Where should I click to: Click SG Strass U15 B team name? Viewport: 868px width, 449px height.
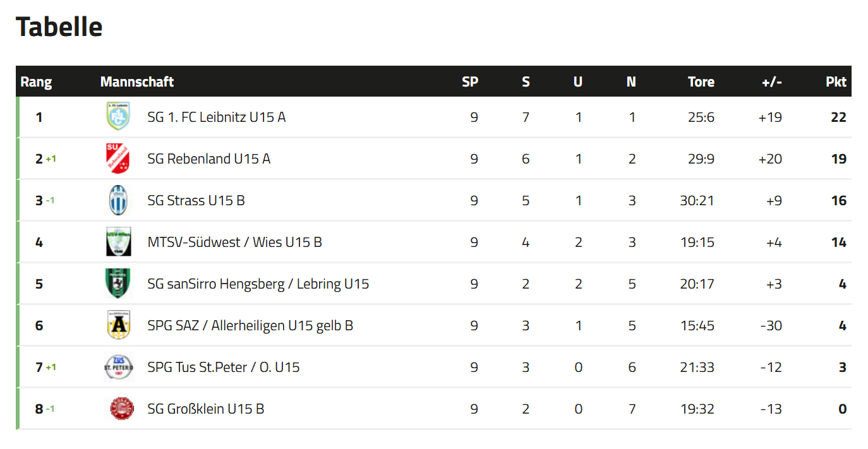coord(196,200)
